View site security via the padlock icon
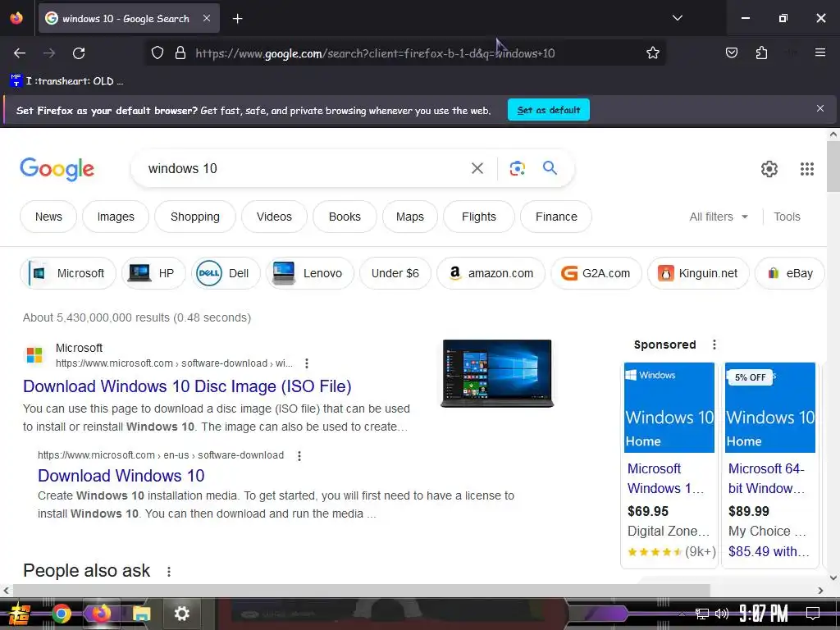This screenshot has height=630, width=840. click(180, 53)
